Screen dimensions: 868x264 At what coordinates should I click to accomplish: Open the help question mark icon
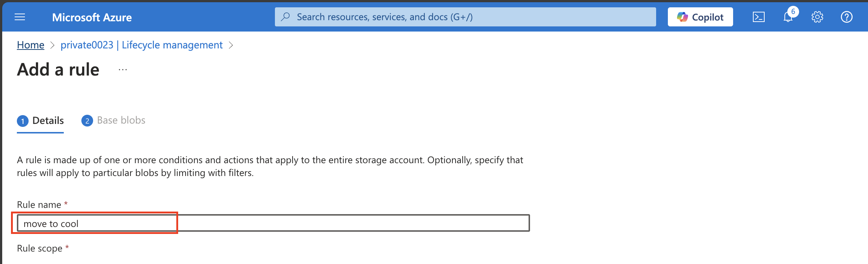click(846, 17)
